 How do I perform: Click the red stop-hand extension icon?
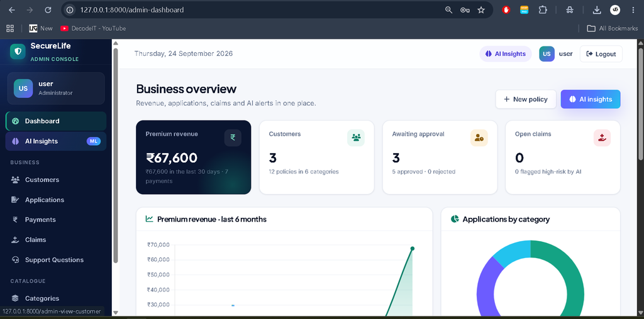click(x=506, y=10)
